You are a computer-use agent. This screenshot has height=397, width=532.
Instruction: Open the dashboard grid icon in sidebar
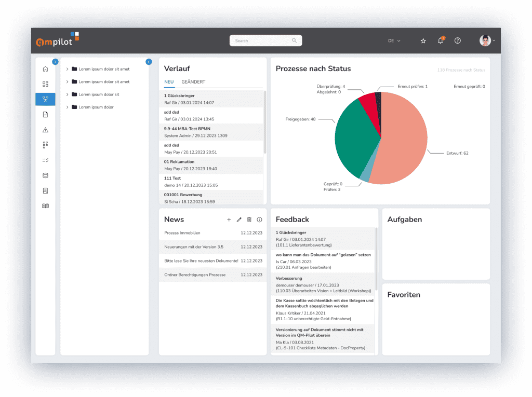(45, 84)
